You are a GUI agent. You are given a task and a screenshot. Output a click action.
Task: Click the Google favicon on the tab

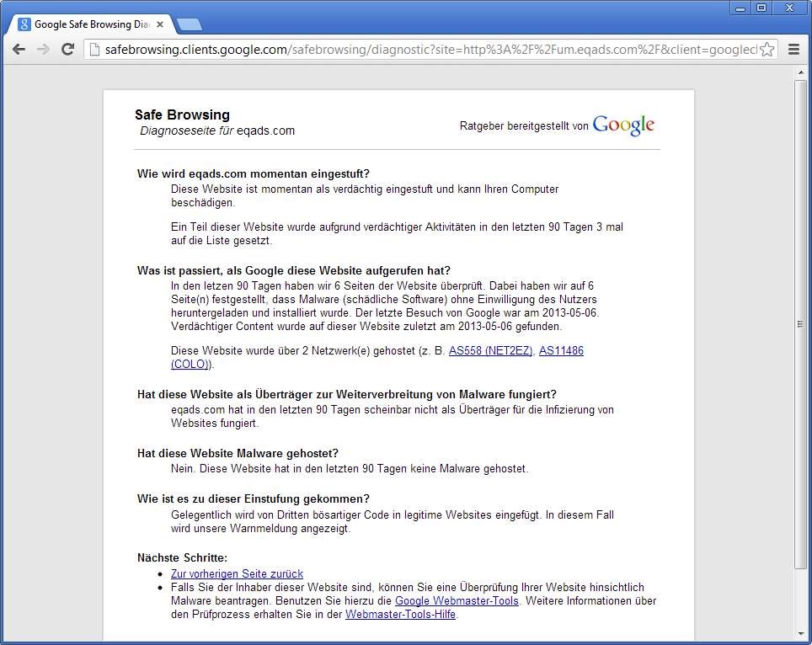(24, 24)
